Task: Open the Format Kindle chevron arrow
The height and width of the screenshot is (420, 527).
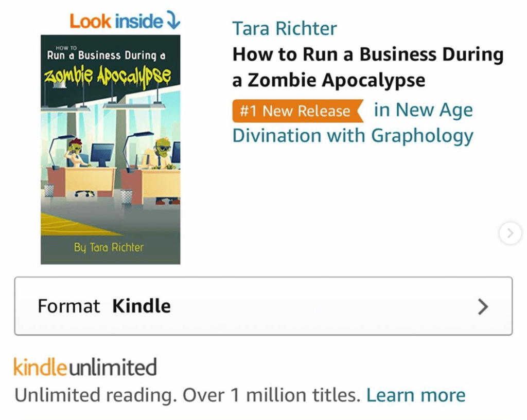Action: (483, 306)
